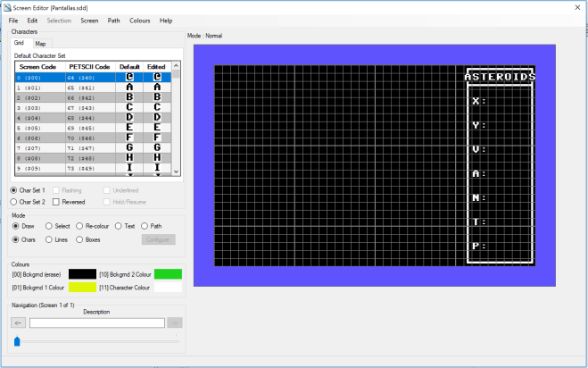Click the default 'G' character glyph
Viewport: 588px width, 368px height.
(129, 146)
